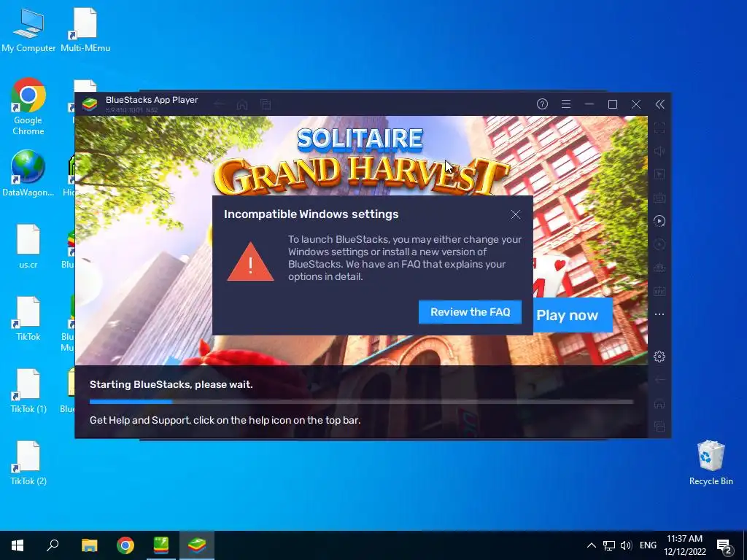Select the us.cr desktop file

28,246
